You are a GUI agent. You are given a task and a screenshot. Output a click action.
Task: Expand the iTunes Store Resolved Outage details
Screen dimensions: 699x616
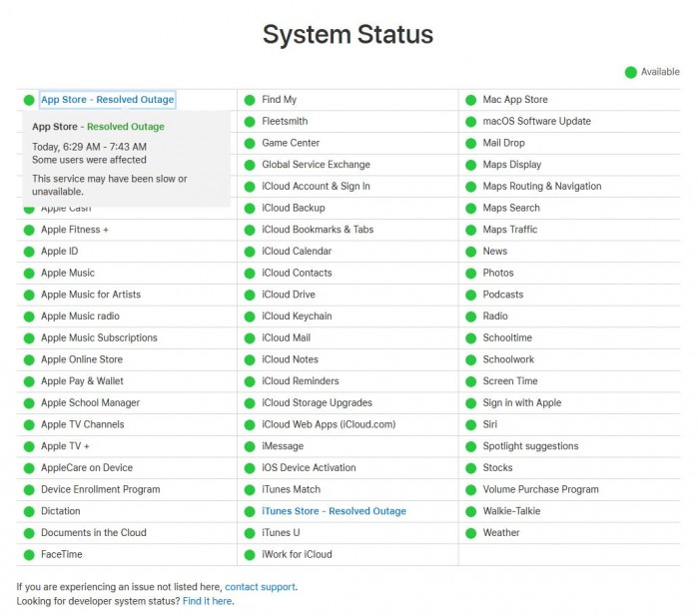[x=334, y=511]
